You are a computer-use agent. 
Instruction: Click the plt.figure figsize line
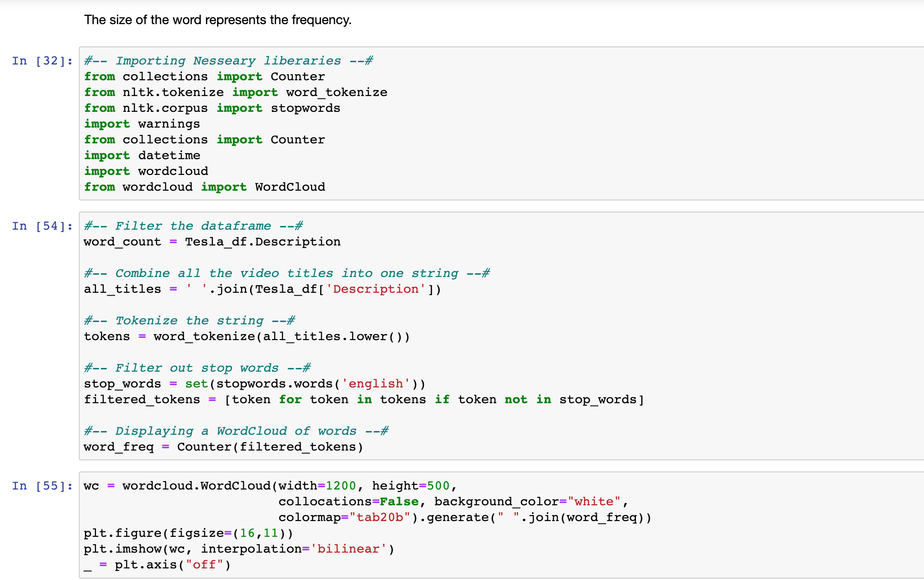click(188, 533)
